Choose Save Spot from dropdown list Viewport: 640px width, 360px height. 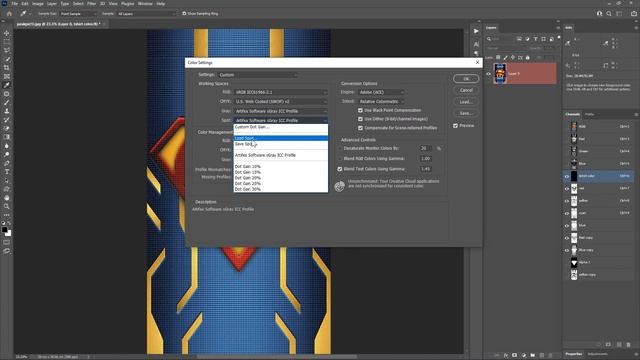pyautogui.click(x=281, y=144)
